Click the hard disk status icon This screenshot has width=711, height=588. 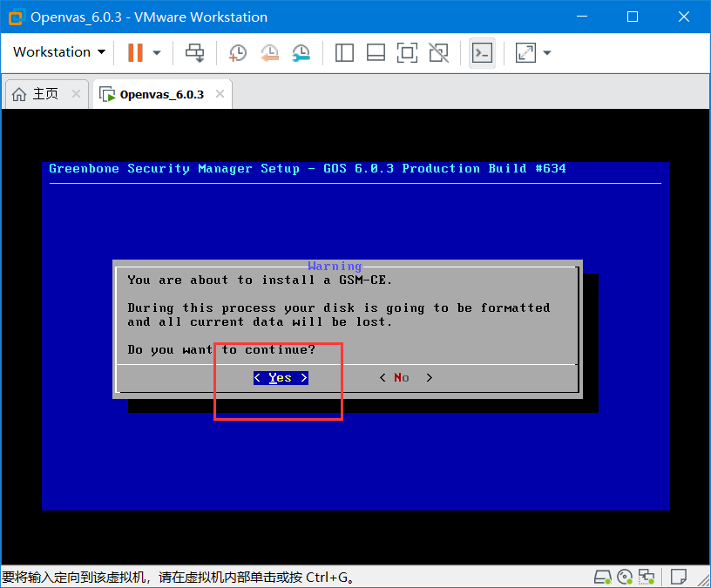pos(603,578)
